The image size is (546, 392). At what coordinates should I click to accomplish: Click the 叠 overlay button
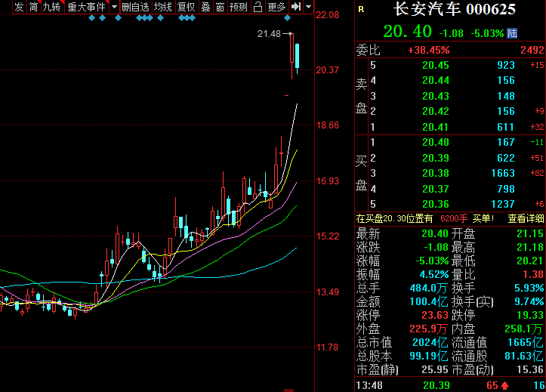pos(206,7)
